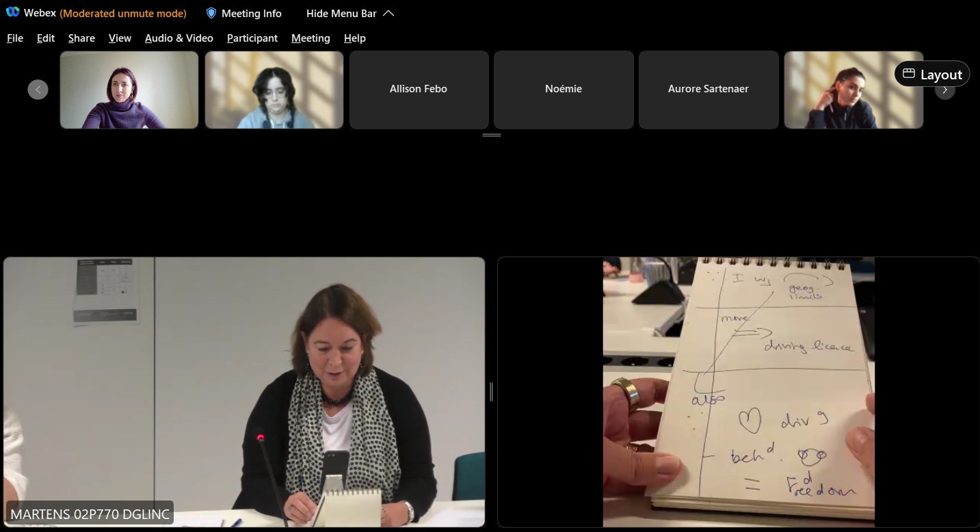Screen dimensions: 980x532
Task: Open the Participant menu
Action: click(252, 38)
